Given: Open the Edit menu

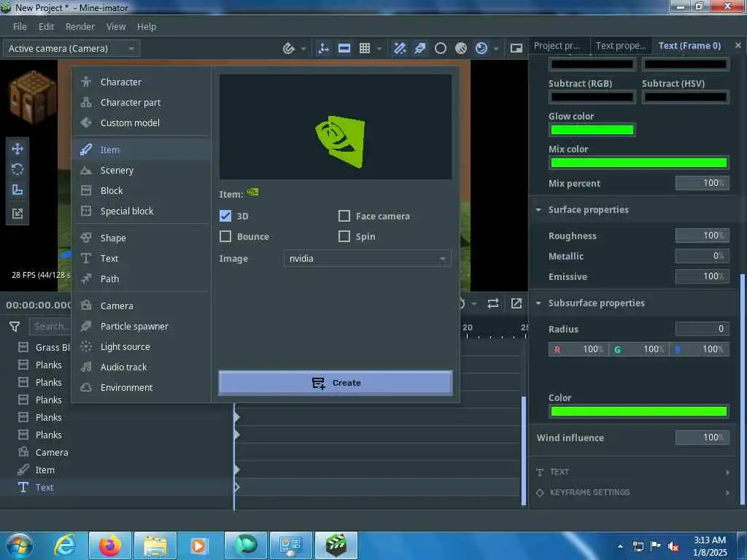Looking at the screenshot, I should click(46, 27).
